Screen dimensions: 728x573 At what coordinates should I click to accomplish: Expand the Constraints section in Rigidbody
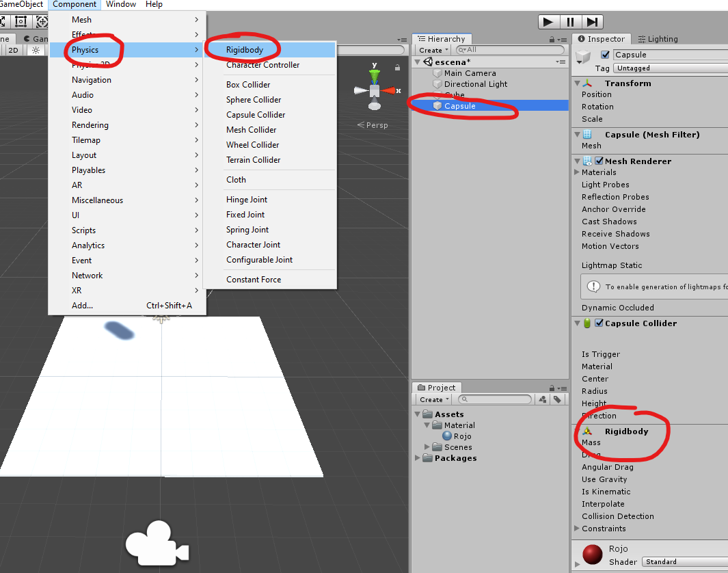click(x=577, y=529)
